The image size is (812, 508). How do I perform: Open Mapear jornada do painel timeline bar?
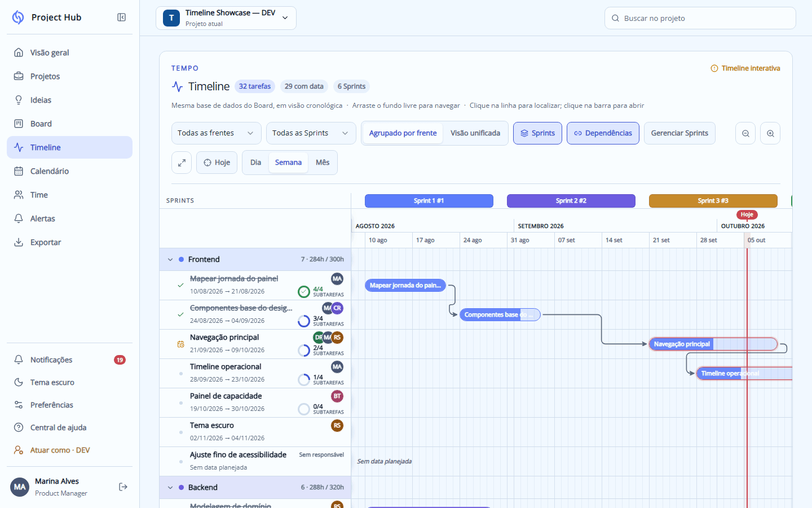(x=405, y=286)
